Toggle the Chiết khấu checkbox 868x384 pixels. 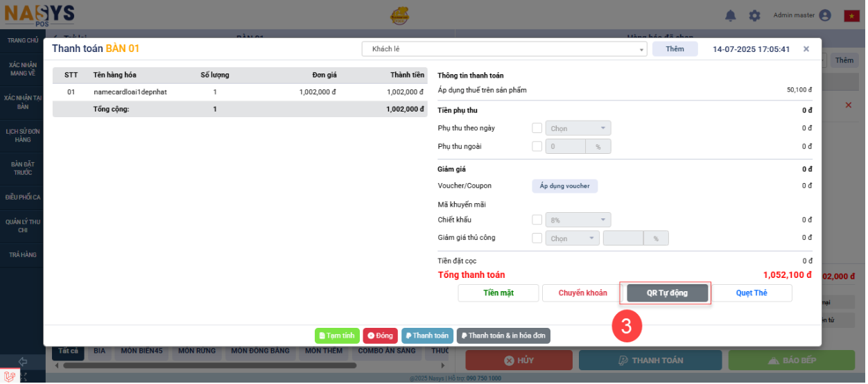[x=537, y=220]
